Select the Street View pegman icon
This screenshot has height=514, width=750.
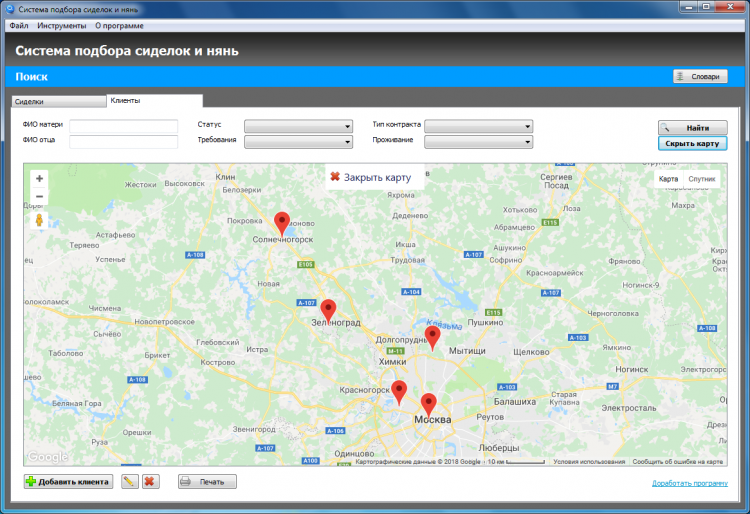coord(39,220)
